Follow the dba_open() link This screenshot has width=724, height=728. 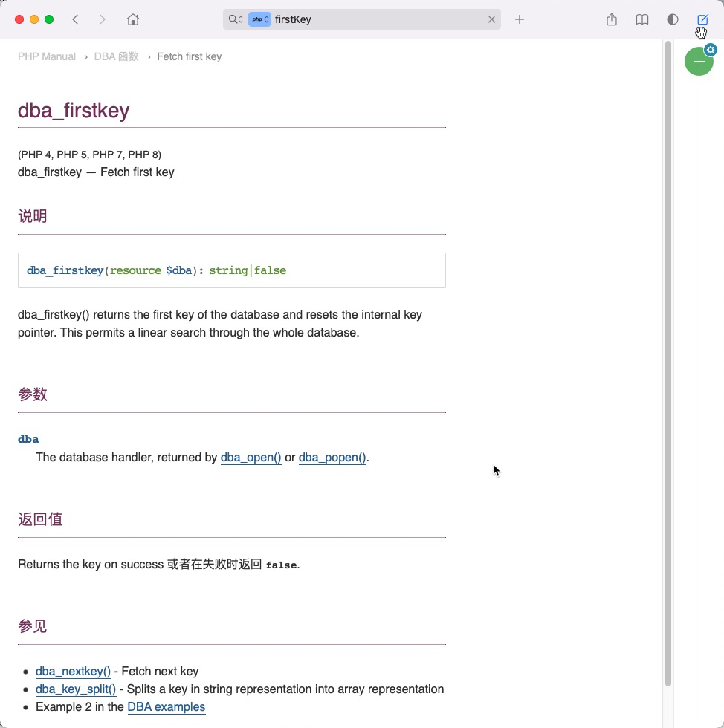[x=251, y=458]
